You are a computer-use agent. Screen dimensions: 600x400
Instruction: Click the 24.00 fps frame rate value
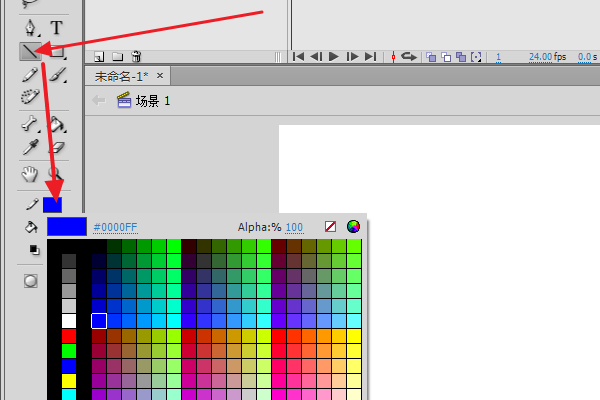click(x=541, y=57)
